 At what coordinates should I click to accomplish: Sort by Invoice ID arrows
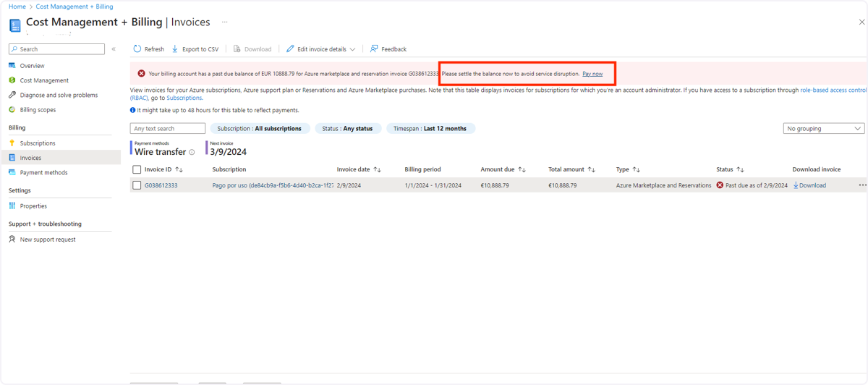coord(179,169)
